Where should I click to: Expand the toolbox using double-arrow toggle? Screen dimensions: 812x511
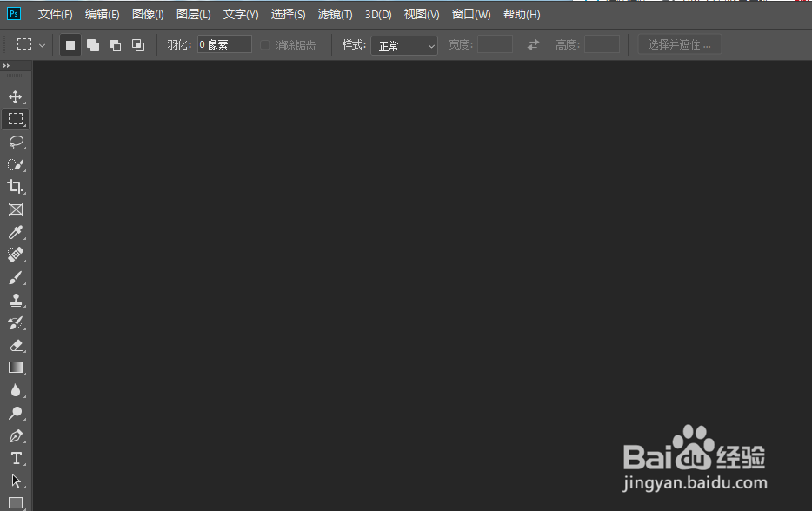(6, 66)
